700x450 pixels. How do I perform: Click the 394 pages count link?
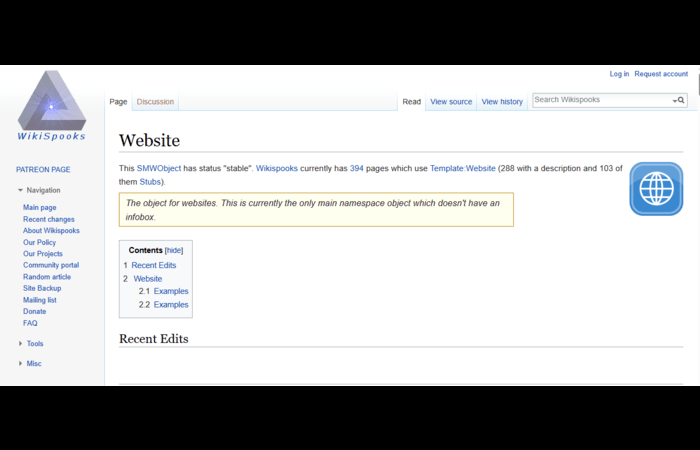[x=357, y=168]
